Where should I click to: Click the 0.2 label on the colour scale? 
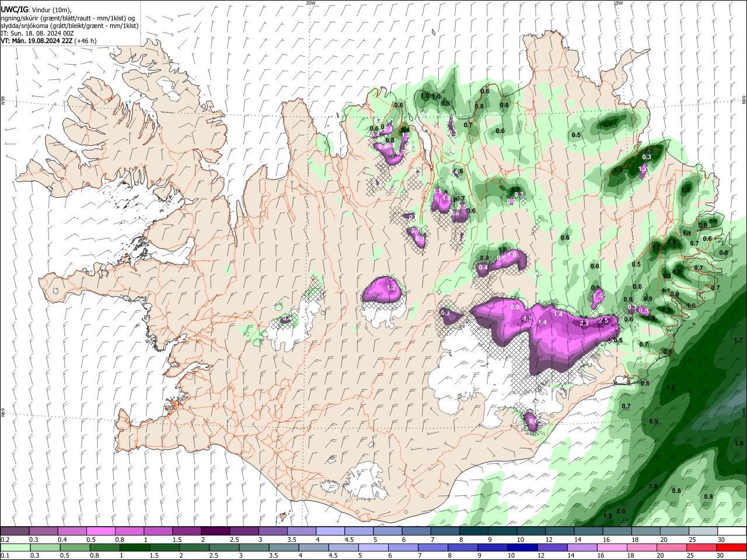click(x=5, y=540)
